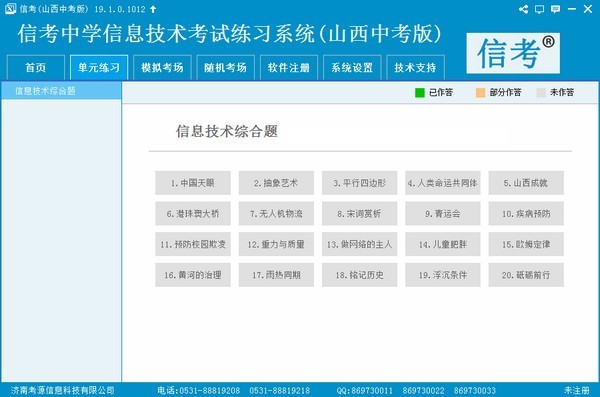Open question 7. 无人机物流
This screenshot has width=600, height=397.
point(276,214)
